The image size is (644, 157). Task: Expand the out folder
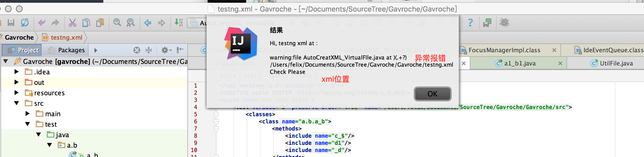(x=16, y=82)
